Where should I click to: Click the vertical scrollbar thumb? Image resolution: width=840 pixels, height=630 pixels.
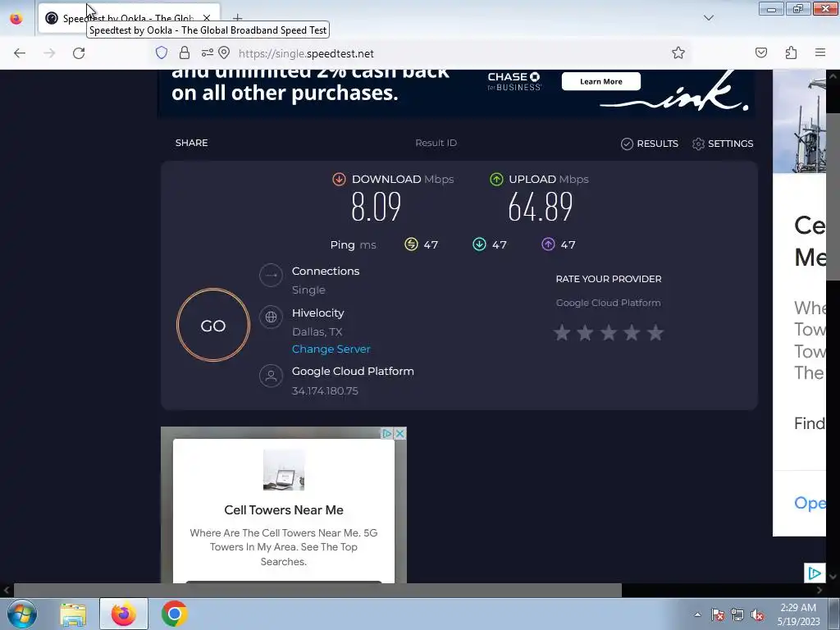[833, 196]
